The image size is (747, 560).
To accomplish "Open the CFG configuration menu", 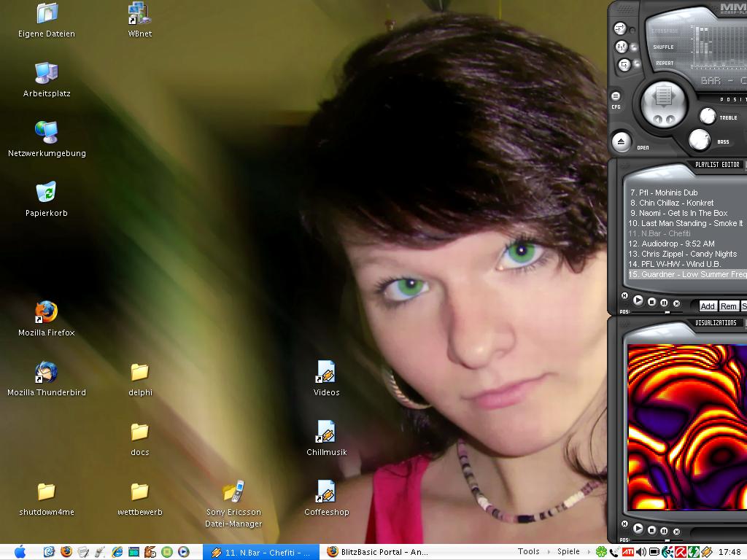I will tap(616, 96).
